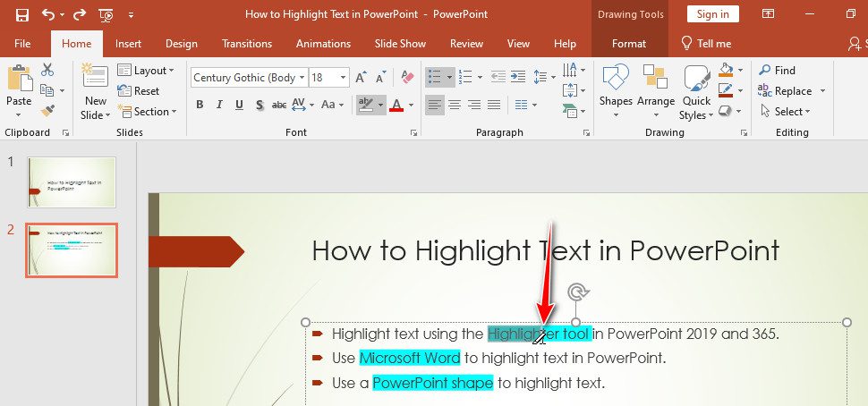868x406 pixels.
Task: Toggle Italic formatting
Action: coord(219,105)
